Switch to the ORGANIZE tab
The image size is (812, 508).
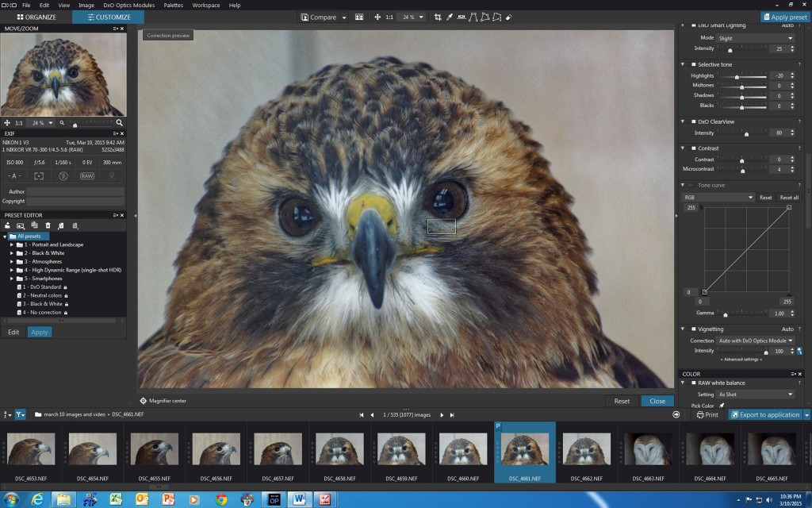[36, 17]
